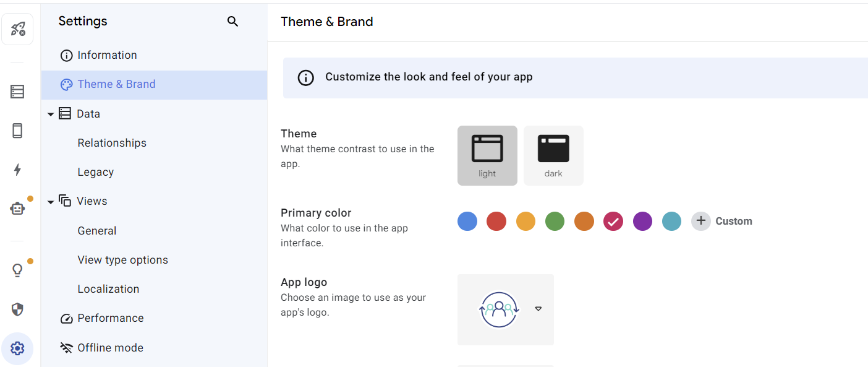Open the Relationships settings page
Image resolution: width=868 pixels, height=367 pixels.
pyautogui.click(x=112, y=143)
